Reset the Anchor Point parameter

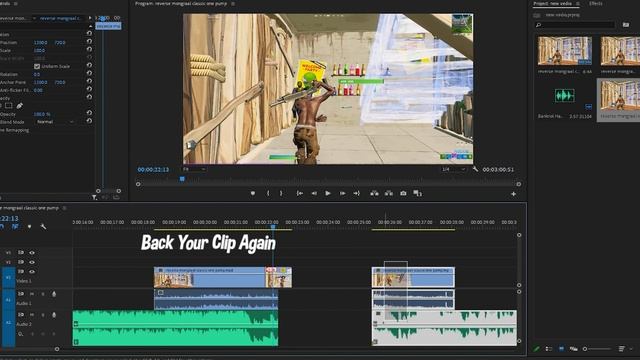coord(89,82)
